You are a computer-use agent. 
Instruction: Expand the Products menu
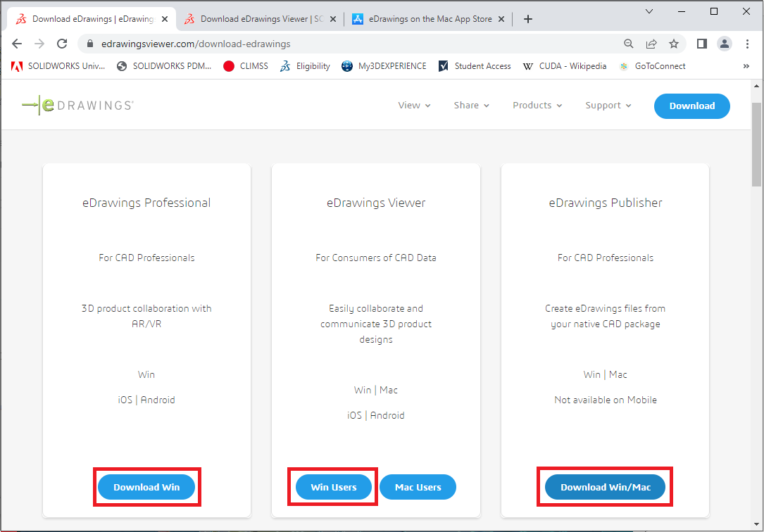point(537,106)
